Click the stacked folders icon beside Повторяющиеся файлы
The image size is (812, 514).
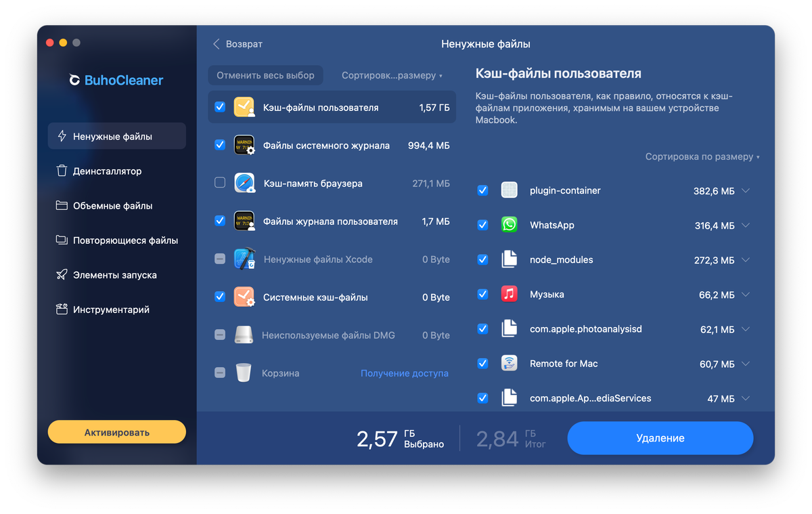tap(62, 240)
